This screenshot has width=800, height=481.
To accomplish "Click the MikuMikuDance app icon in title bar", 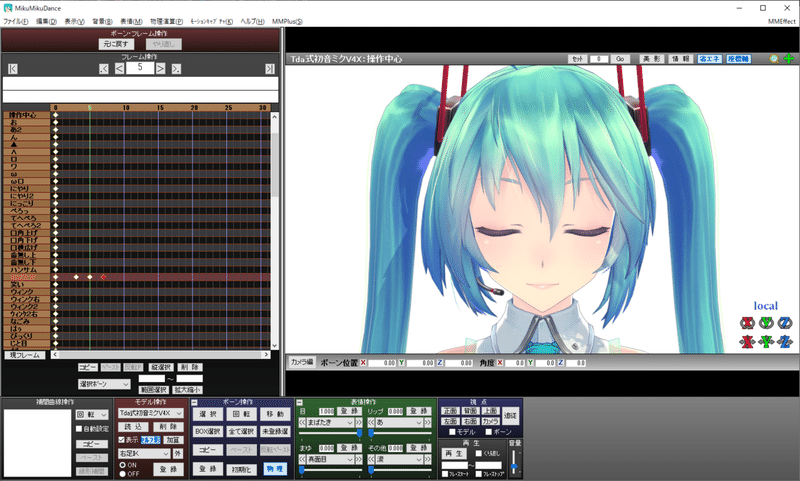I will tap(8, 8).
